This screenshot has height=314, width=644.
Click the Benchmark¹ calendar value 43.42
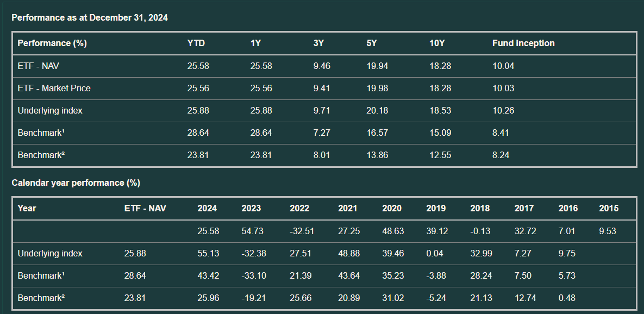tap(208, 275)
